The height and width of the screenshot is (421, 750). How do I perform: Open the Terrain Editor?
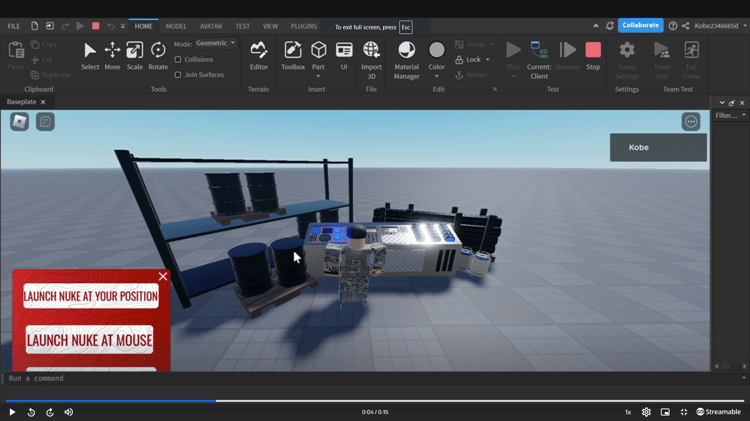click(x=259, y=56)
